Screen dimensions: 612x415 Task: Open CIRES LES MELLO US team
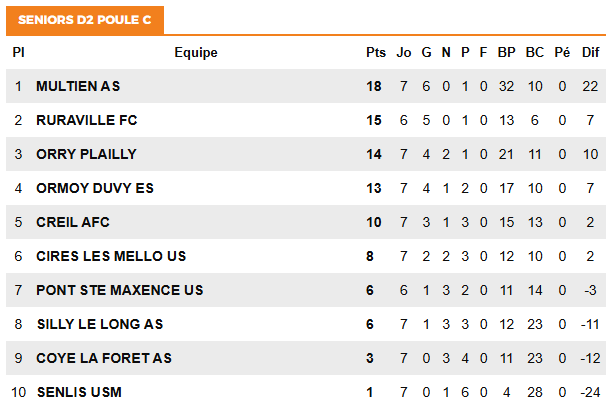[111, 257]
